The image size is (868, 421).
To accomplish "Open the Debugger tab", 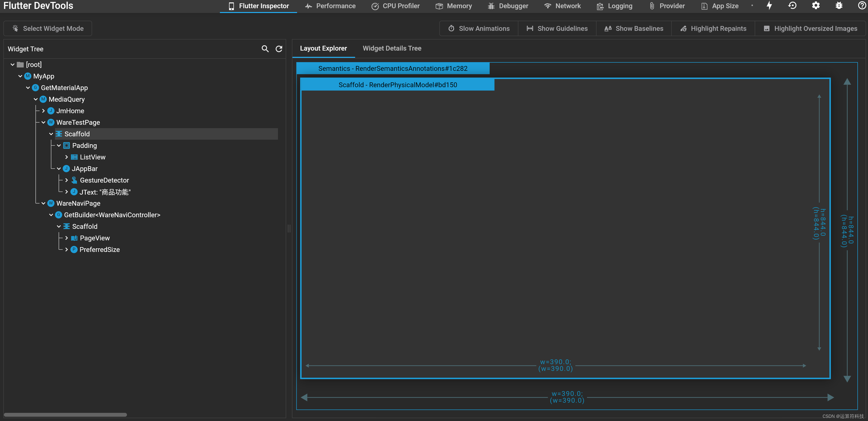I will click(508, 6).
